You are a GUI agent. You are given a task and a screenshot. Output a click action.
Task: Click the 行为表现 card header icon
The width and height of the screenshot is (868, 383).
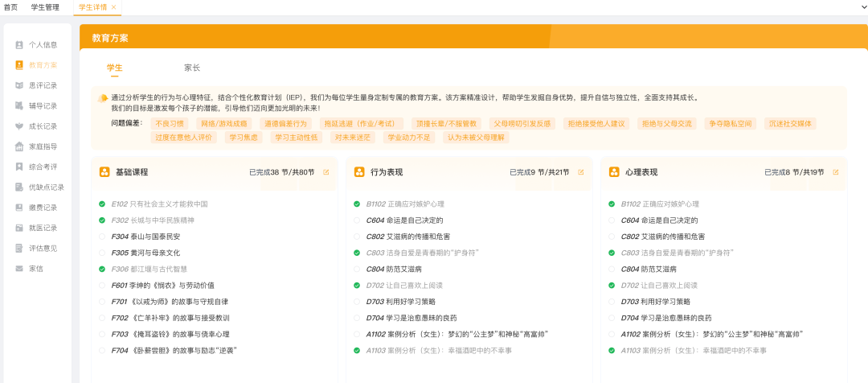pyautogui.click(x=359, y=172)
